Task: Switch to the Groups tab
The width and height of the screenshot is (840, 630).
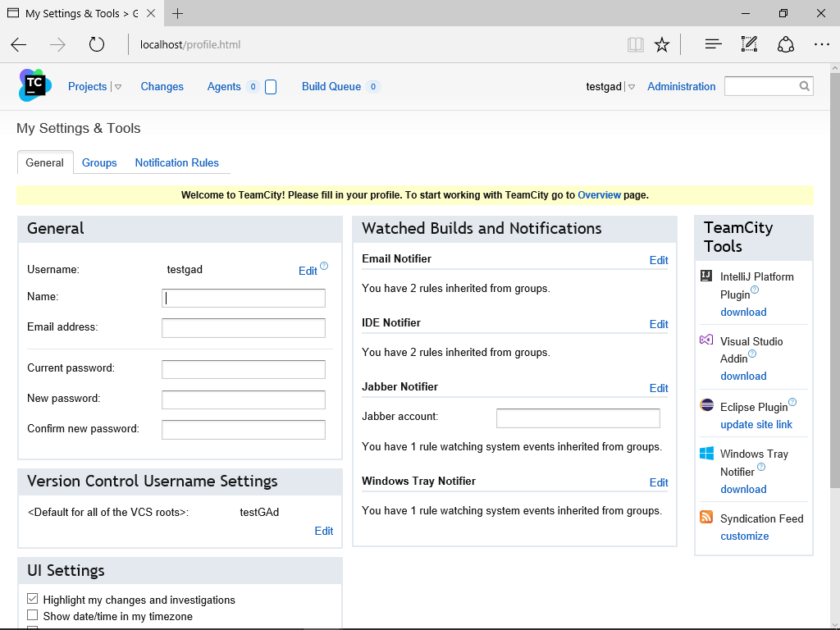Action: tap(99, 163)
